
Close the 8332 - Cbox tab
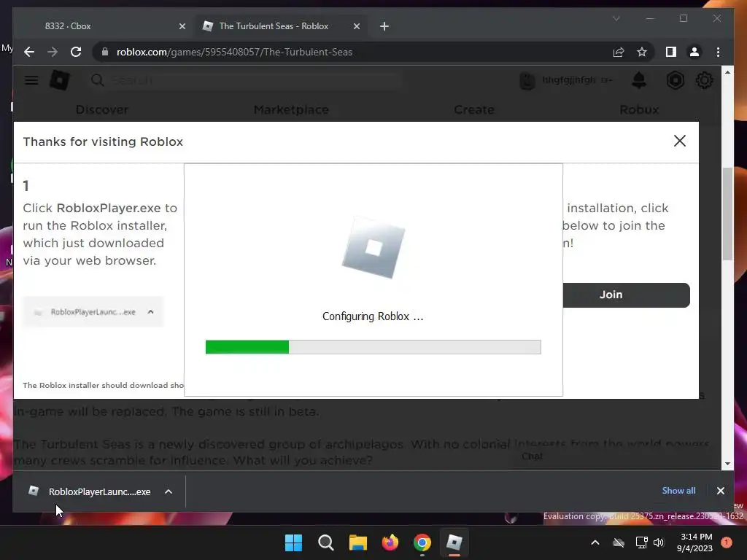click(x=182, y=26)
